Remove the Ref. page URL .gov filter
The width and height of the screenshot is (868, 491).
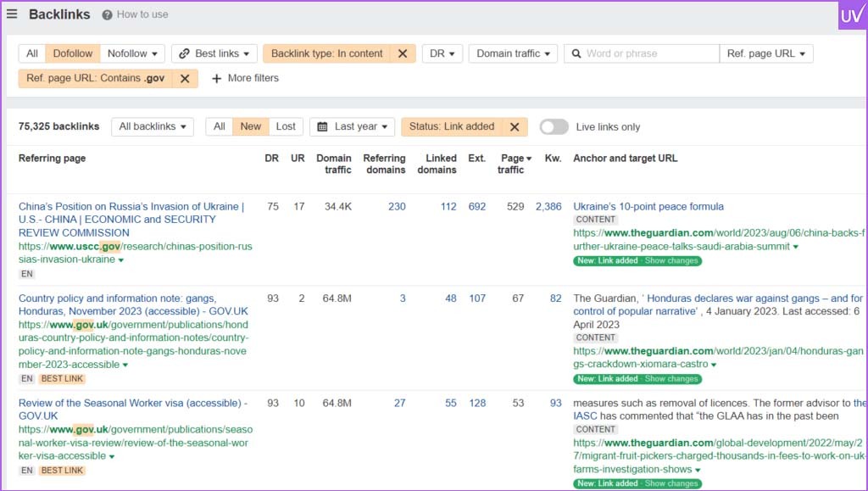[185, 79]
